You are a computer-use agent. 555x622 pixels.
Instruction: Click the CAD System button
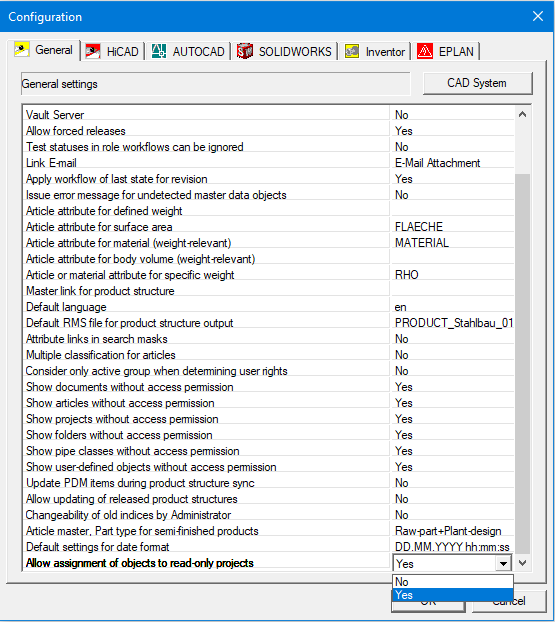pyautogui.click(x=477, y=83)
